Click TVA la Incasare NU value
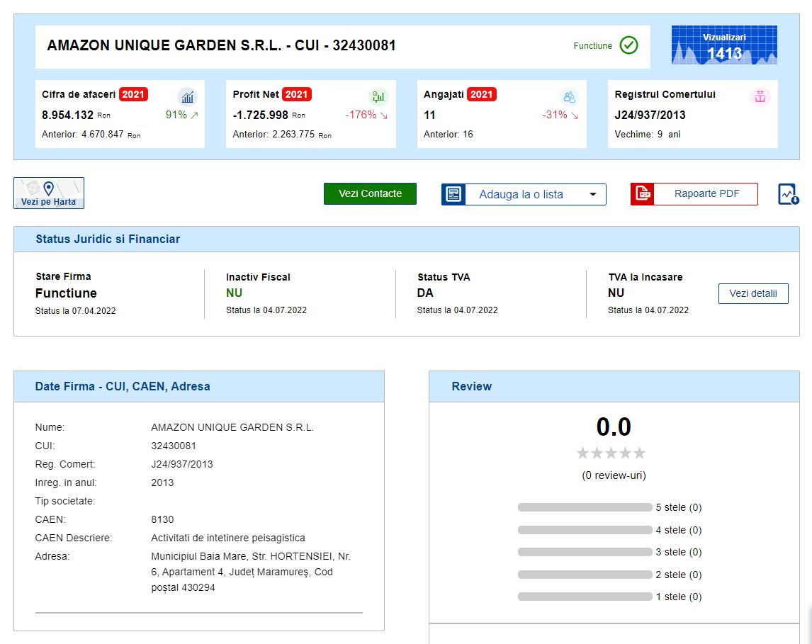812x644 pixels. tap(616, 293)
